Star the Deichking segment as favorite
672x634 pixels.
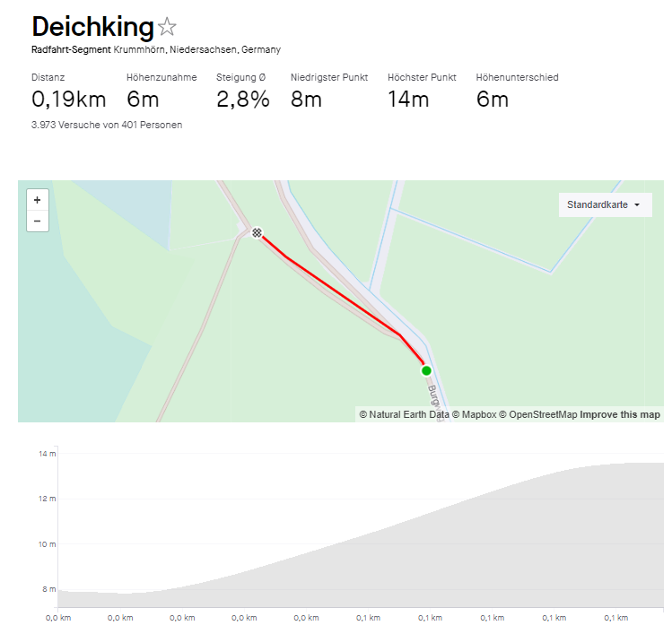(x=167, y=28)
